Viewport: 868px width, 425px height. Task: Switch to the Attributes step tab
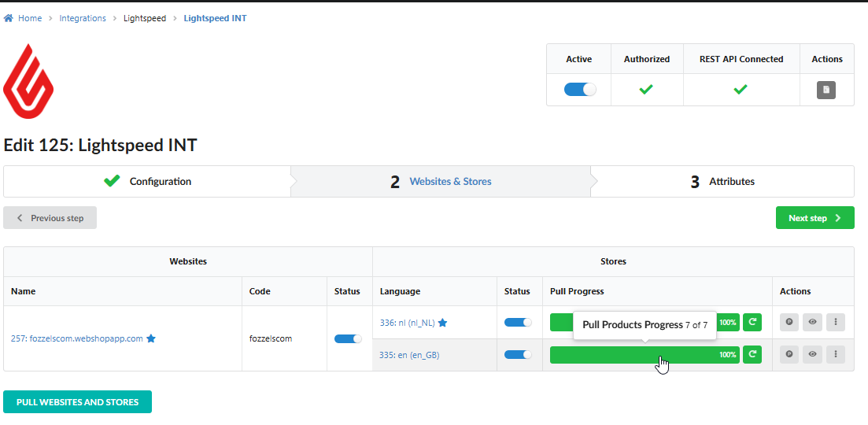click(722, 181)
